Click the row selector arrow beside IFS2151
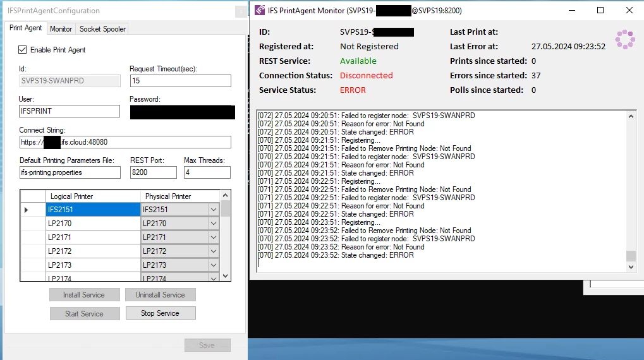This screenshot has width=644, height=360. tap(27, 210)
